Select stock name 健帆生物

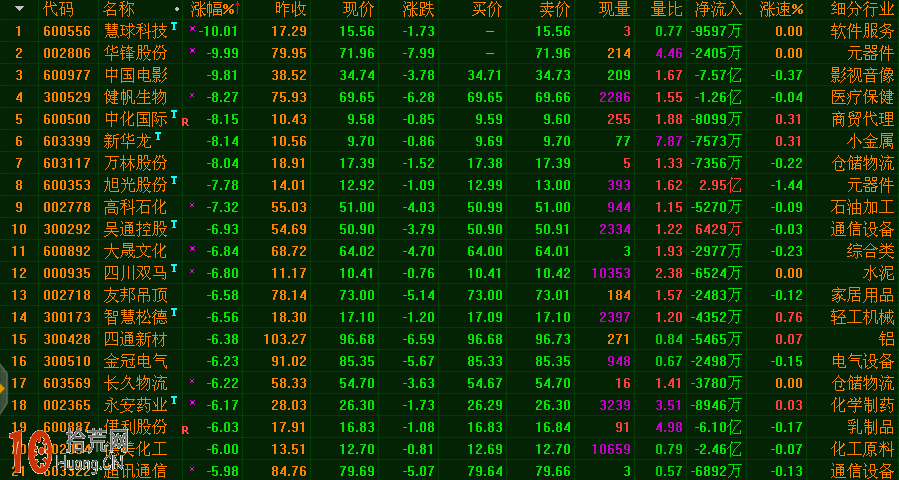135,97
